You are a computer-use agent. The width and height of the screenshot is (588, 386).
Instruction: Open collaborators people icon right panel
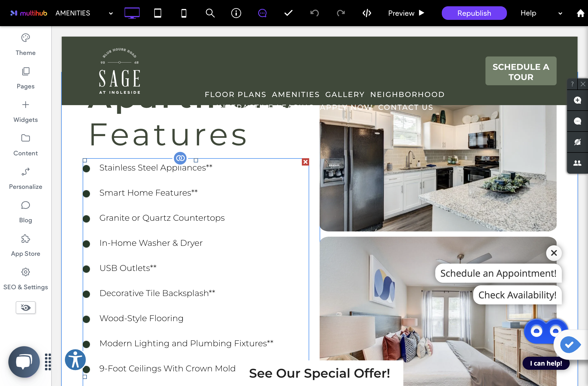tap(577, 163)
